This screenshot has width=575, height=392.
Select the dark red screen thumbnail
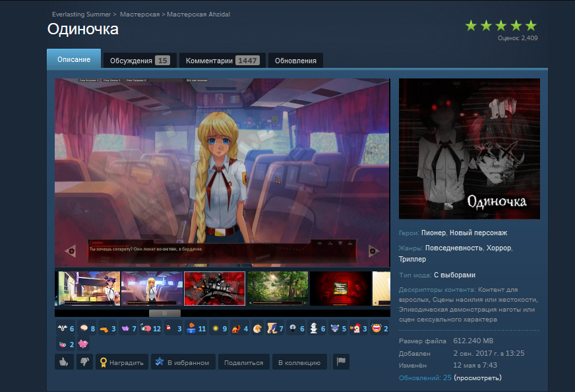pyautogui.click(x=340, y=289)
